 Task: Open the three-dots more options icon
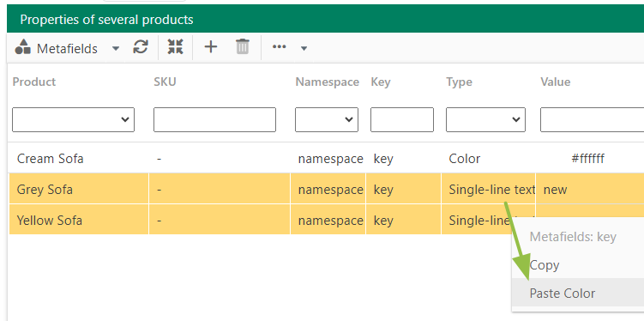pos(280,47)
